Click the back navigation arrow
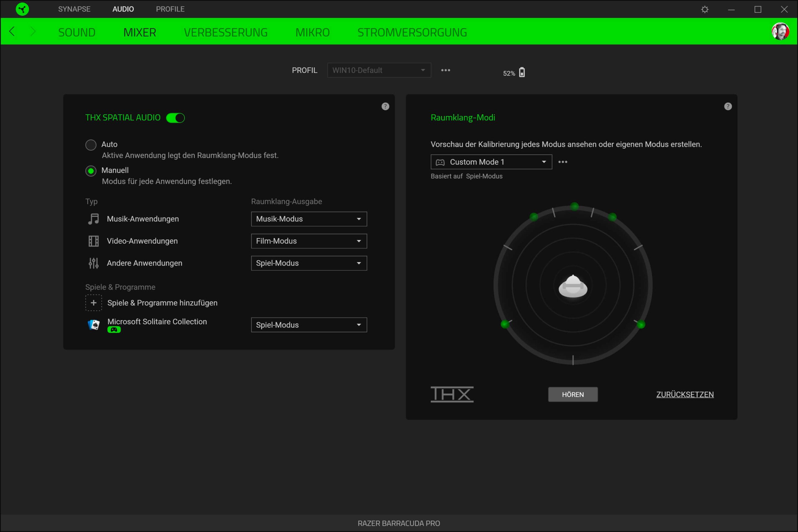Image resolution: width=798 pixels, height=532 pixels. pos(12,32)
